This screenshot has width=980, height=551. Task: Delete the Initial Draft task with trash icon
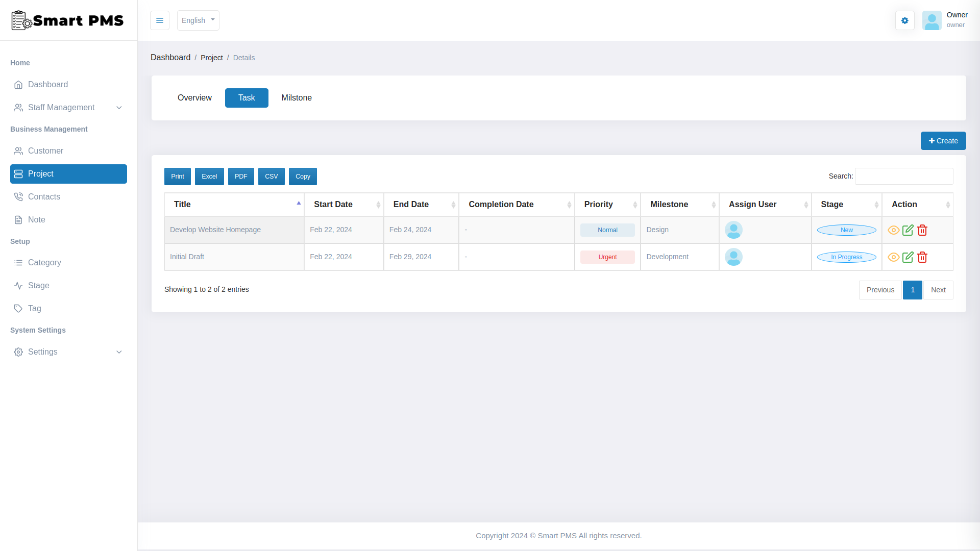[x=922, y=257]
